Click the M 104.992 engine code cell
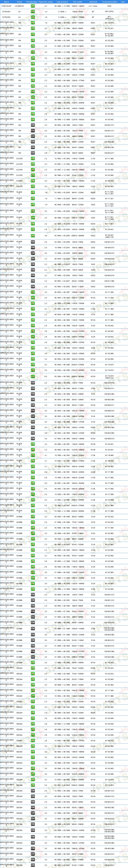The image size is (128, 868). click(110, 359)
